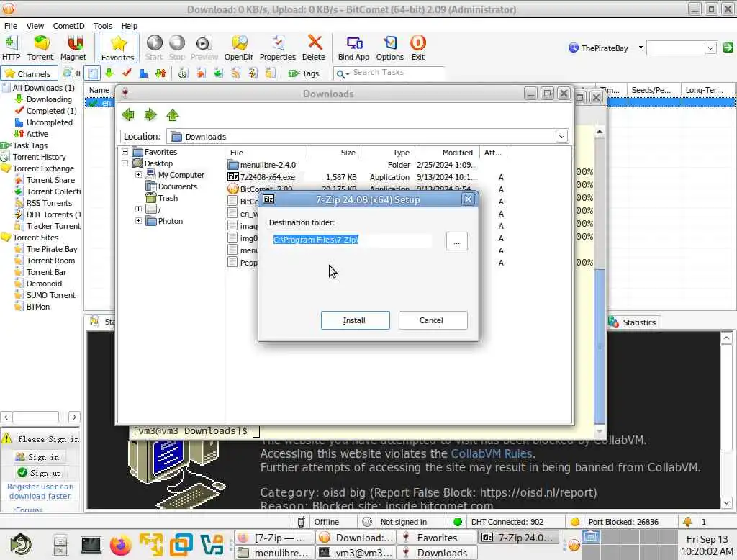737x560 pixels.
Task: Open BitComet Options from toolbar
Action: tap(389, 48)
